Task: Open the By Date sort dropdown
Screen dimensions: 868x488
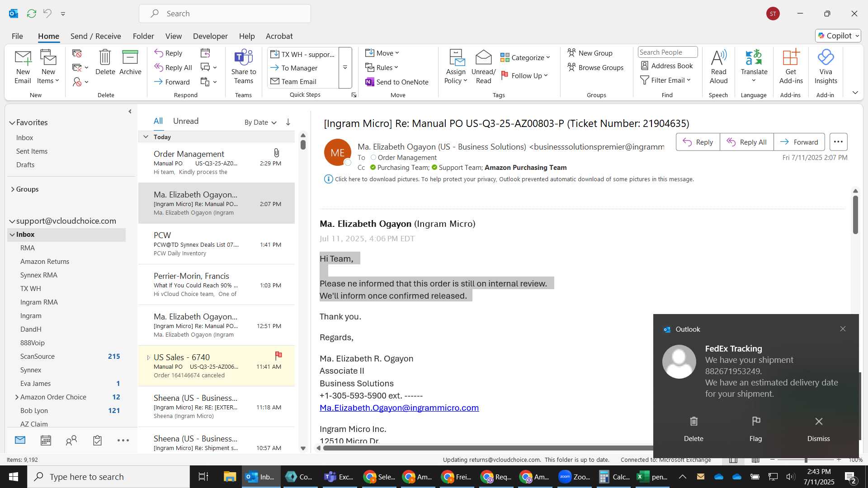Action: point(260,122)
